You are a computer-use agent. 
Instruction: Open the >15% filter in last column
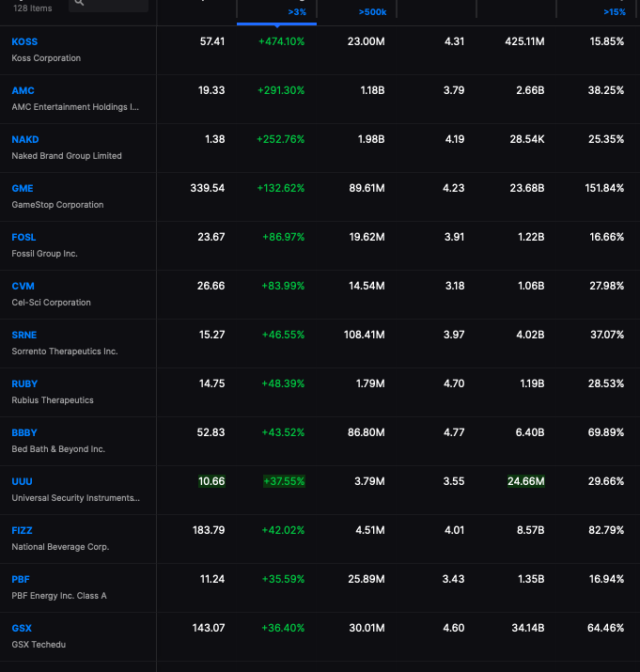pyautogui.click(x=615, y=12)
